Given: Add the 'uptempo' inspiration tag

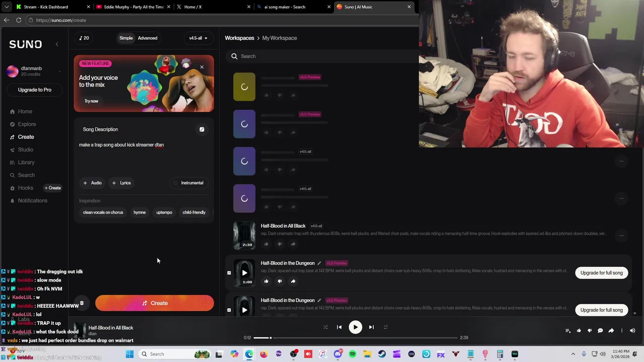Looking at the screenshot, I should click(164, 212).
